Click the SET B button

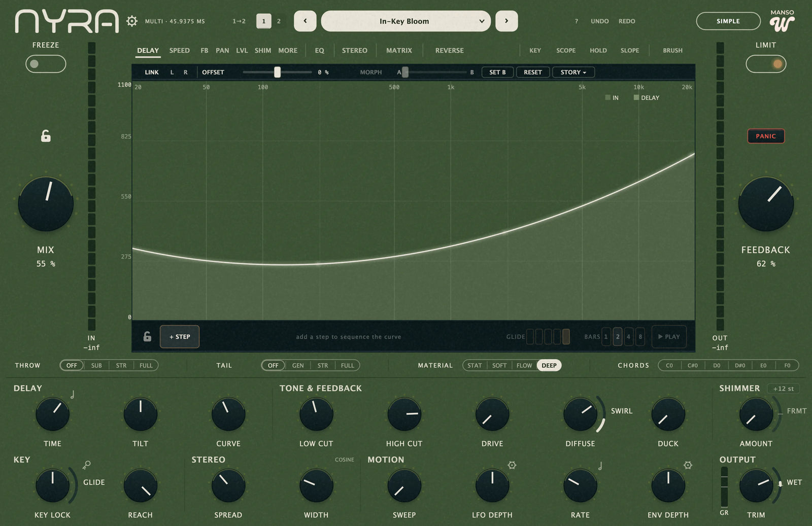(x=497, y=72)
